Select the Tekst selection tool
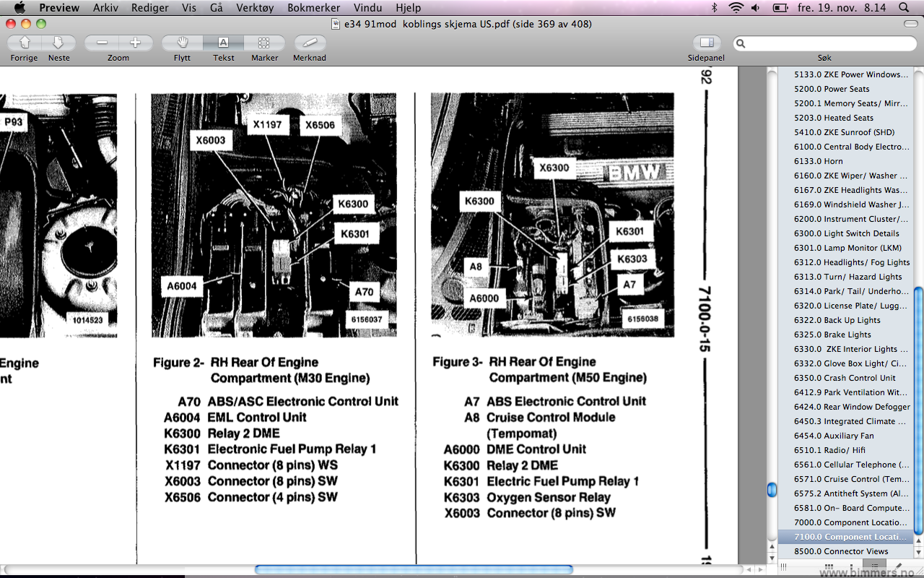Screen dimensions: 924x578 point(223,43)
